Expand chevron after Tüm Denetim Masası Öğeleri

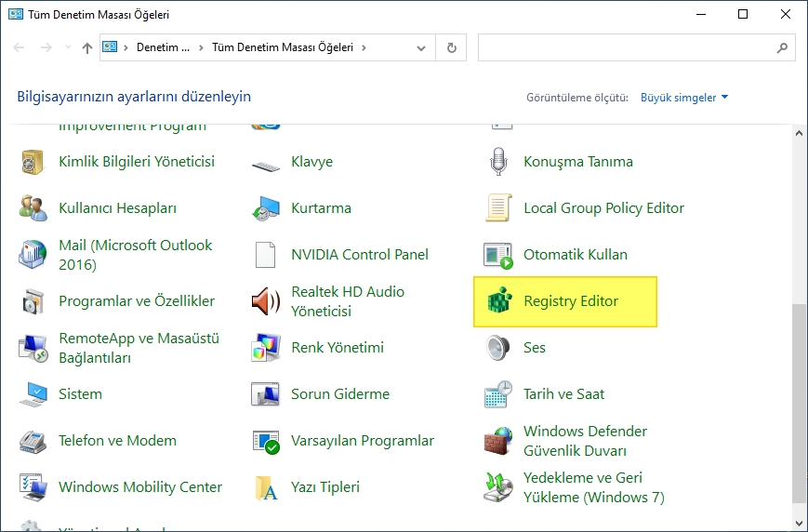(364, 47)
